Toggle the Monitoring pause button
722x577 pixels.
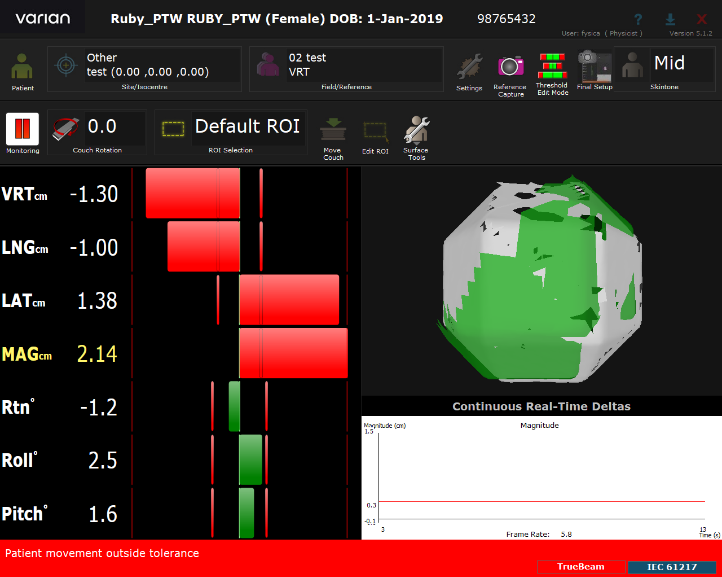22,129
